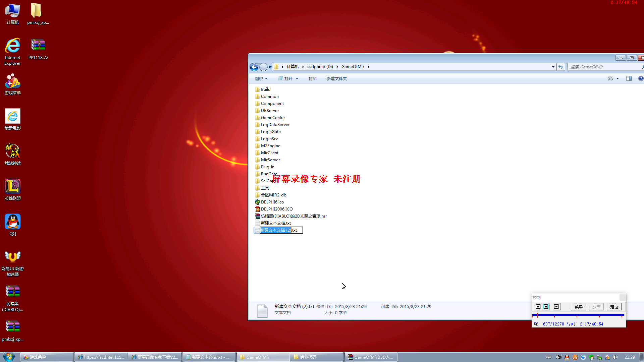The width and height of the screenshot is (644, 362).
Task: Click ssdgame (D:) breadcrumb segment
Action: 320,67
